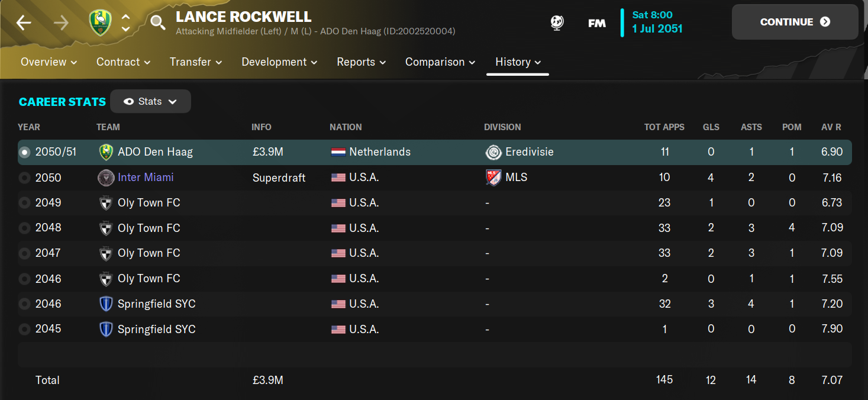Viewport: 868px width, 400px height.
Task: Select the 2050 Inter Miami radio button
Action: pos(24,178)
